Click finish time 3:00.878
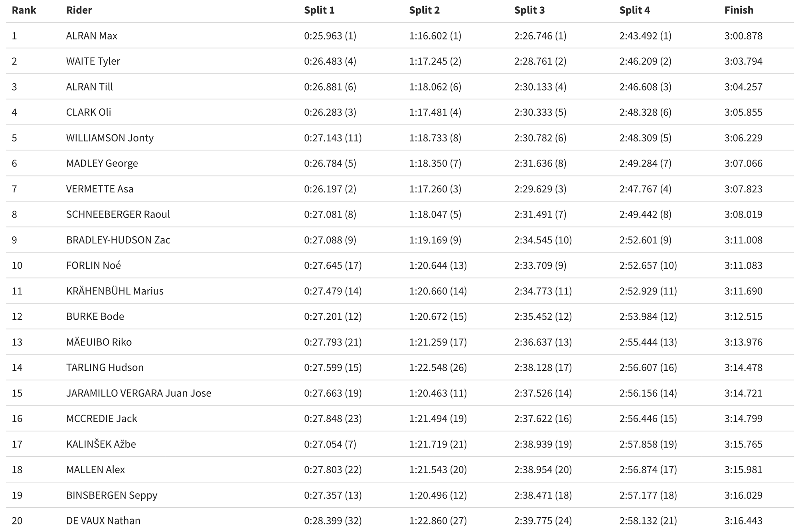This screenshot has height=532, width=798. [x=743, y=36]
